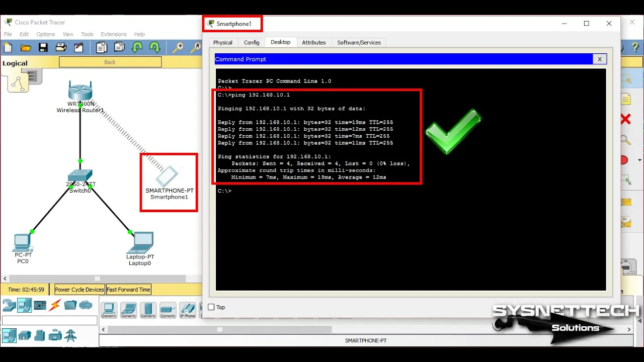Select the Connections lightning icon
This screenshot has height=362, width=644.
55,305
